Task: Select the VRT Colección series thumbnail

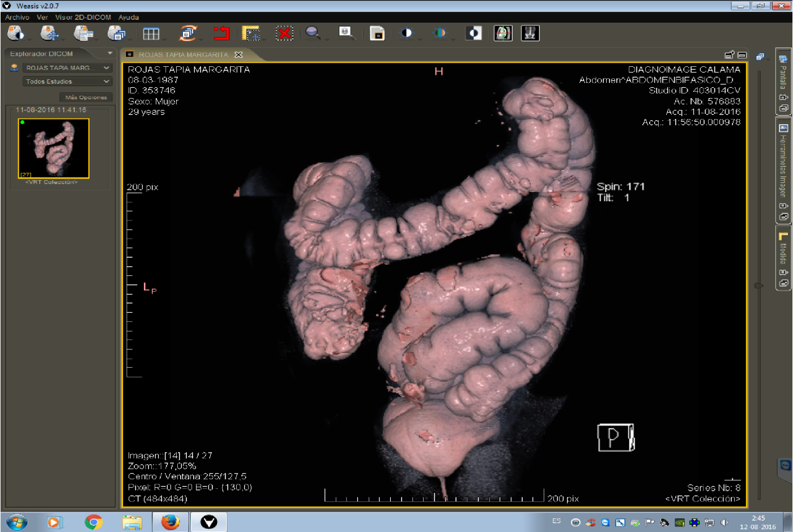Action: pos(53,148)
